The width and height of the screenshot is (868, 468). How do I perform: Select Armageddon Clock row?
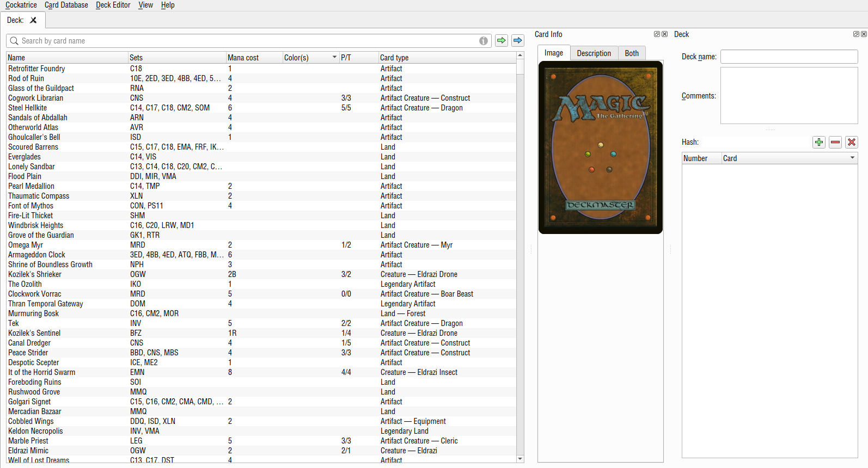(x=261, y=255)
